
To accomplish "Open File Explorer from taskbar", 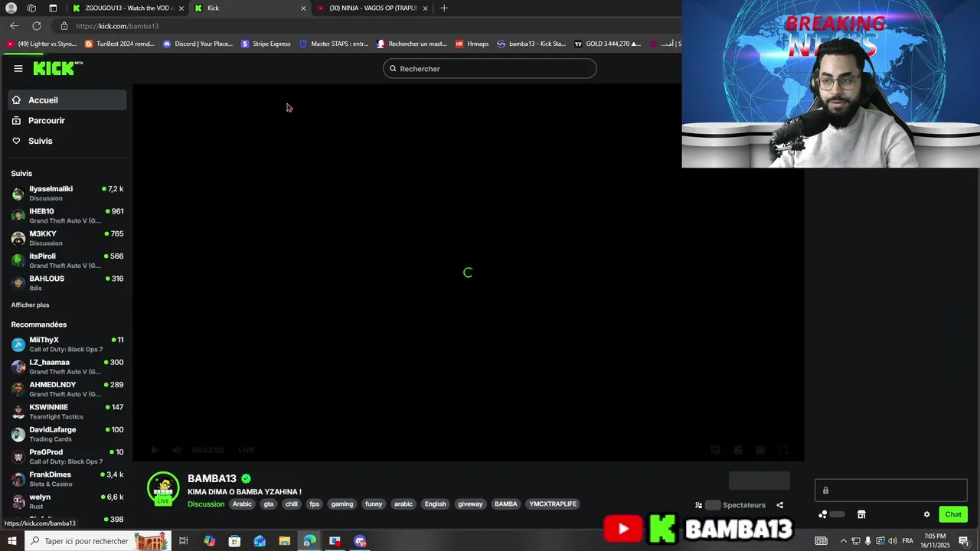I will pyautogui.click(x=284, y=541).
